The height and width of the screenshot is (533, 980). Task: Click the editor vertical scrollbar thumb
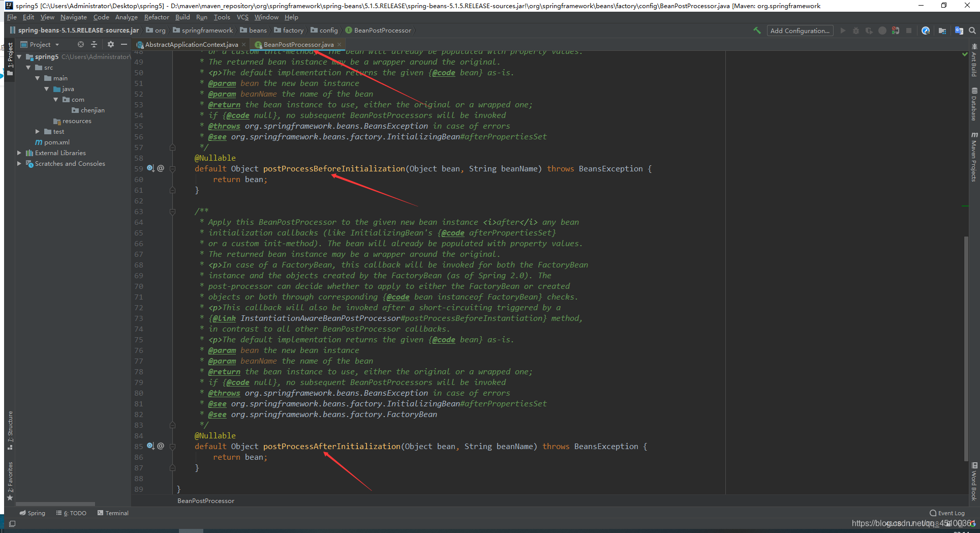(966, 348)
